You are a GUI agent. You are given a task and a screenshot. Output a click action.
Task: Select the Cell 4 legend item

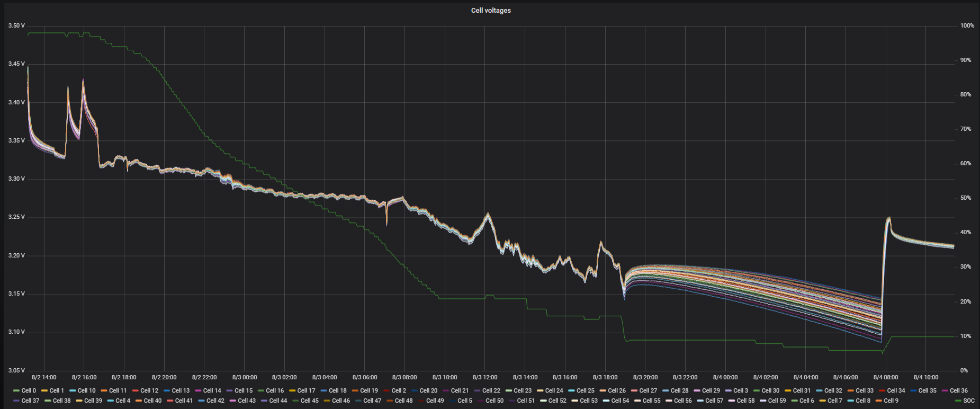(x=123, y=401)
